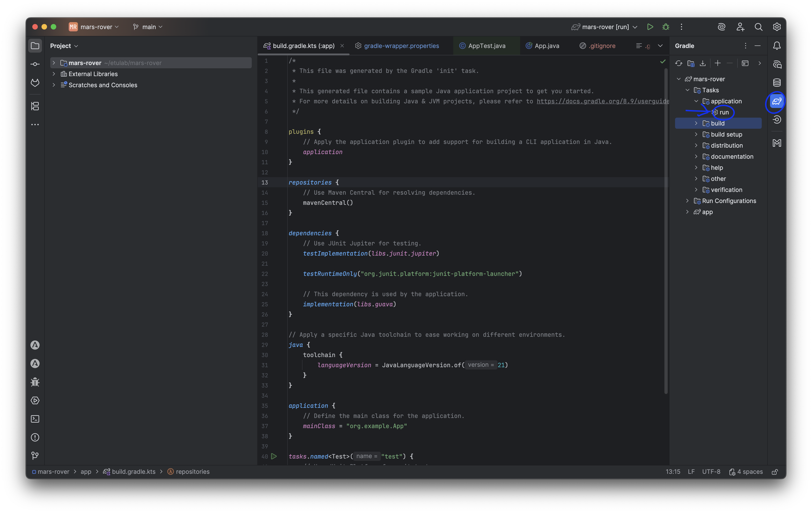Collapse the application tasks folder

click(x=696, y=101)
